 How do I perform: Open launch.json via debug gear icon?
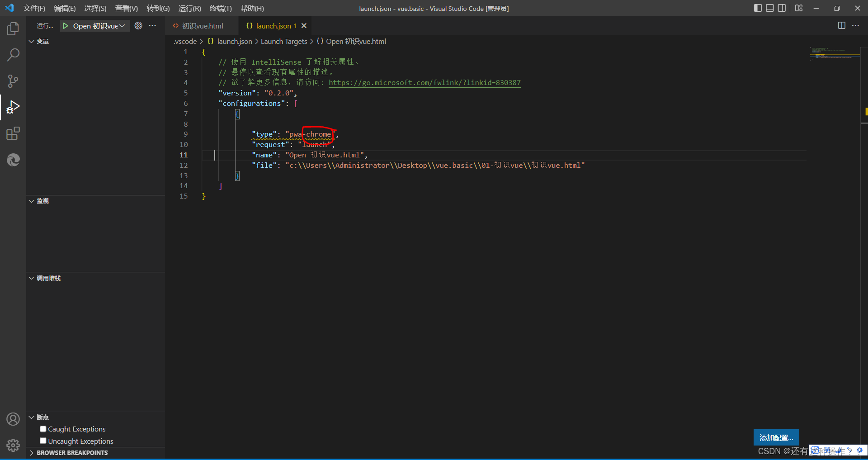[x=138, y=26]
